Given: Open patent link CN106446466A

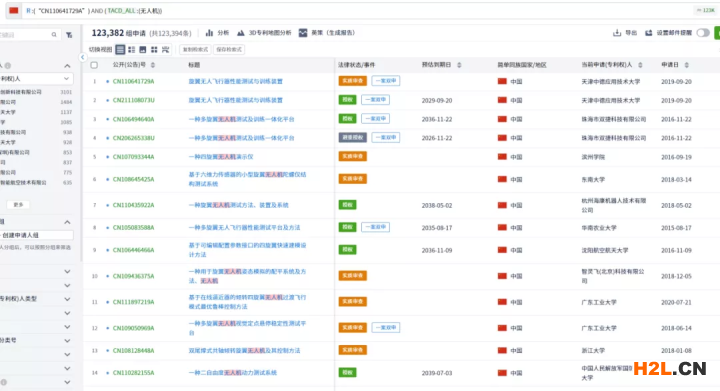Looking at the screenshot, I should pyautogui.click(x=134, y=250).
